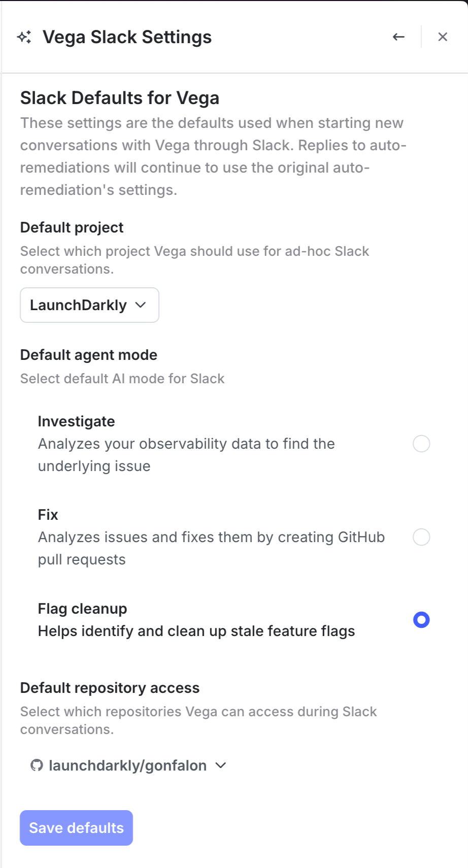Click the Fix mode label text
The width and height of the screenshot is (468, 868).
48,515
